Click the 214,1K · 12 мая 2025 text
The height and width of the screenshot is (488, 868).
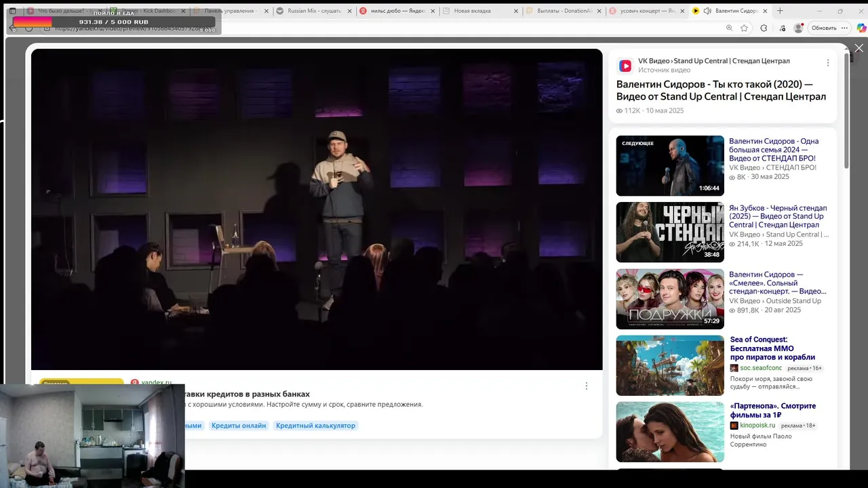[x=766, y=243]
